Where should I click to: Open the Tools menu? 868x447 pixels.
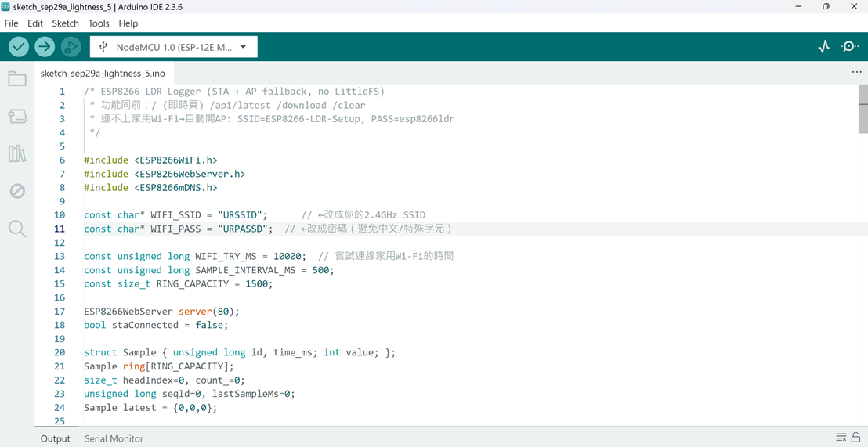click(x=99, y=23)
